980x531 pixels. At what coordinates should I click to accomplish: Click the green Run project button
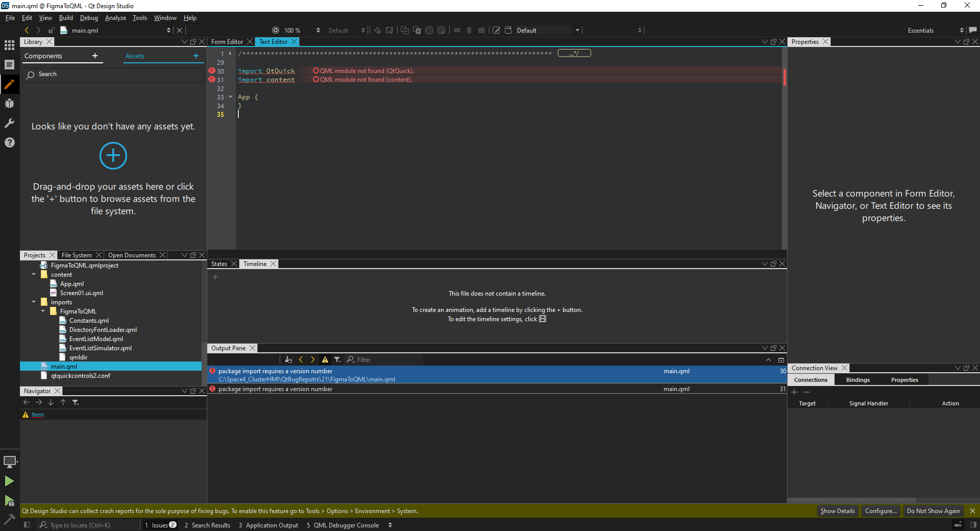pos(9,481)
